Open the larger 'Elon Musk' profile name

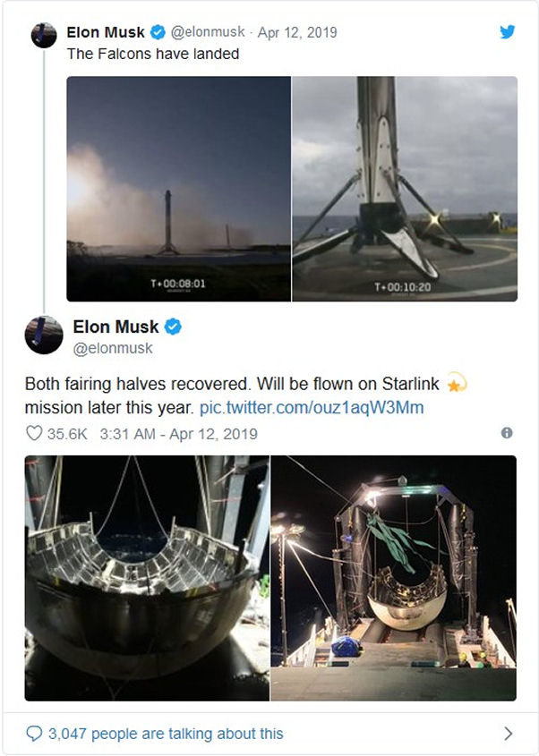point(115,327)
